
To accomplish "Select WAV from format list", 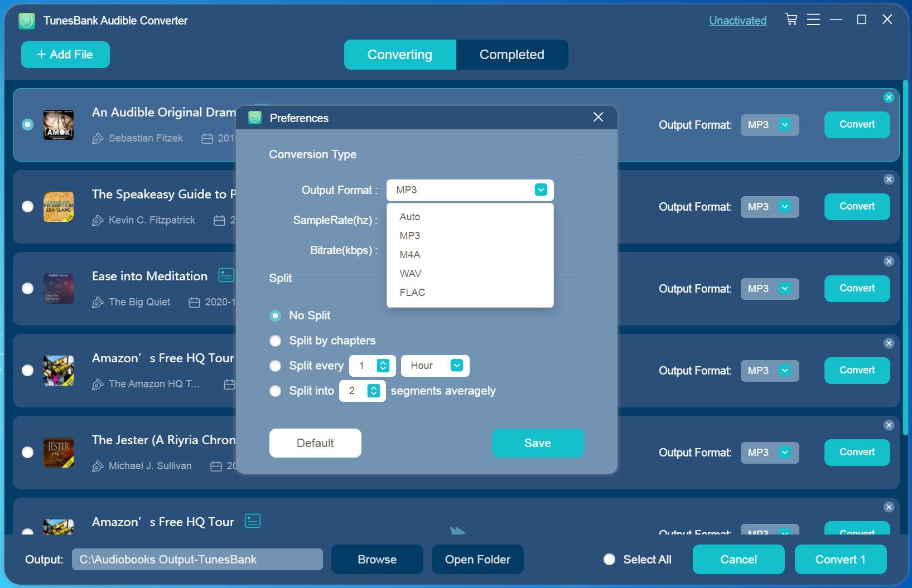I will pos(470,274).
